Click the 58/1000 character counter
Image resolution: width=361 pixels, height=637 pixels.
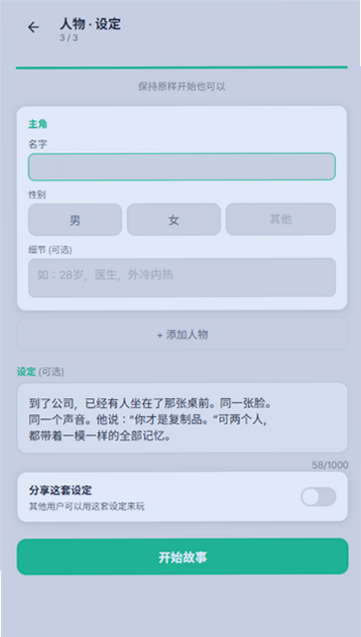(x=330, y=465)
